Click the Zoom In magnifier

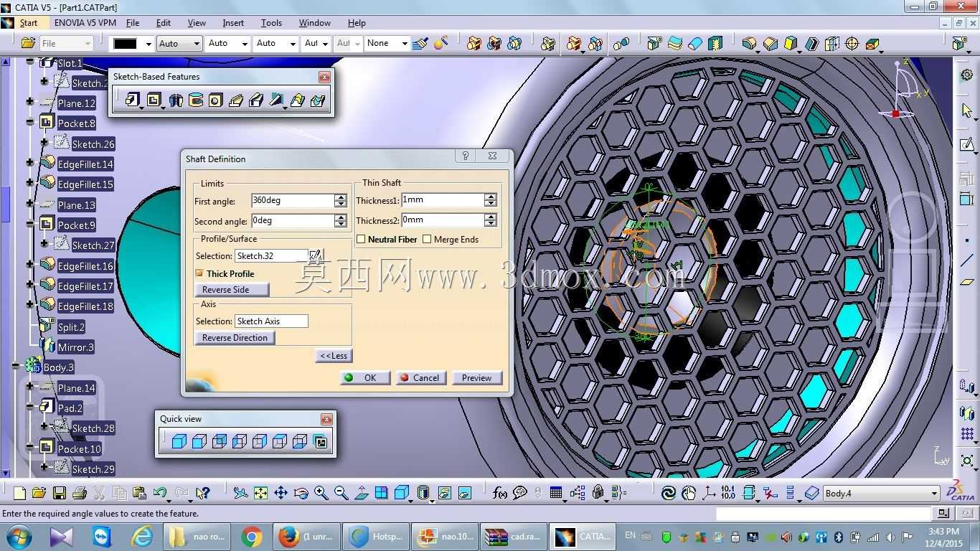[321, 493]
